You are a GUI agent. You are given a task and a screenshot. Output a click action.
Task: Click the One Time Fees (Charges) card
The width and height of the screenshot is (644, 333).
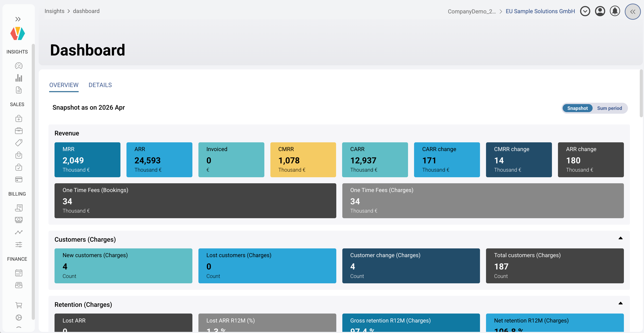pos(483,201)
